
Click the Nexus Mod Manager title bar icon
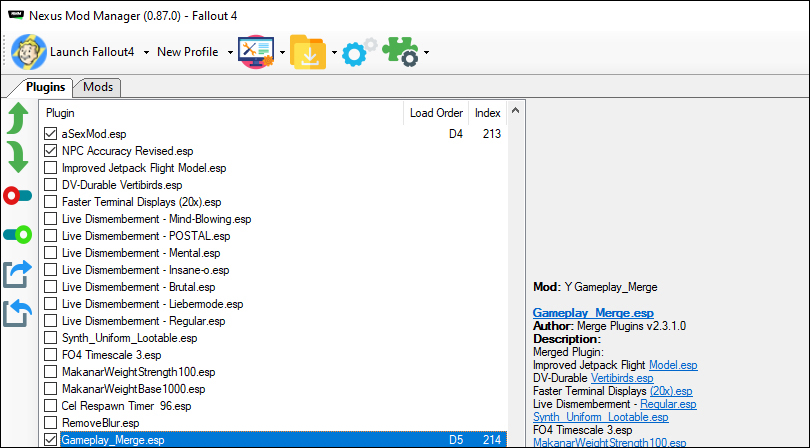(16, 16)
